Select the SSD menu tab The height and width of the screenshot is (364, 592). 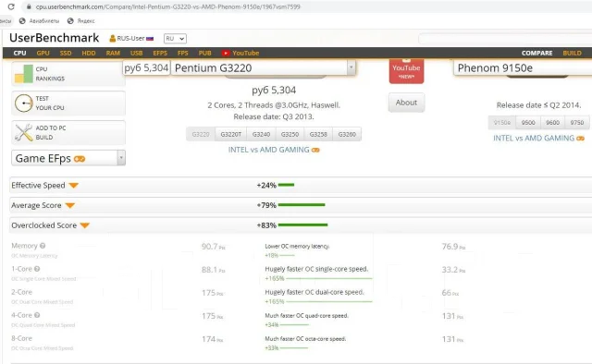point(66,54)
